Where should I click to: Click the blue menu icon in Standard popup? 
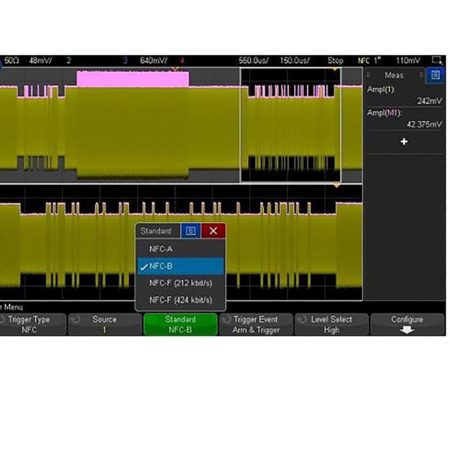(191, 231)
